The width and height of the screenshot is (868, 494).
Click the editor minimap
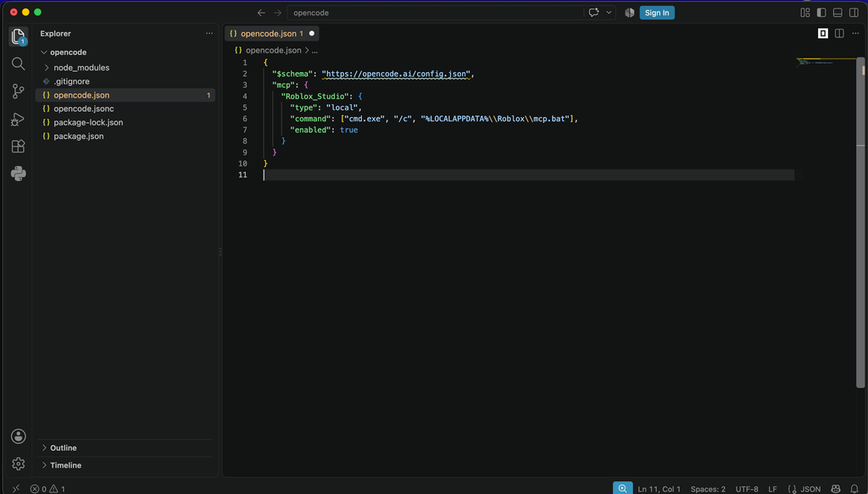tap(826, 62)
